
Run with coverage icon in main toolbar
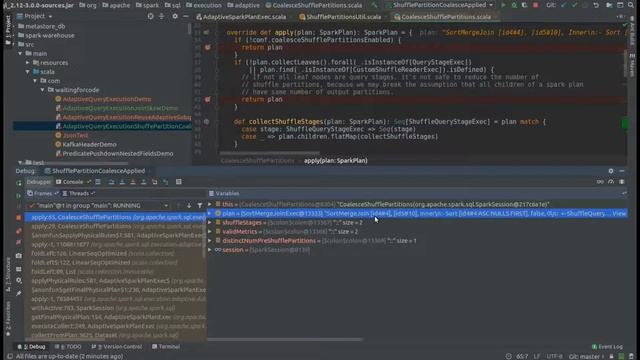(x=524, y=5)
